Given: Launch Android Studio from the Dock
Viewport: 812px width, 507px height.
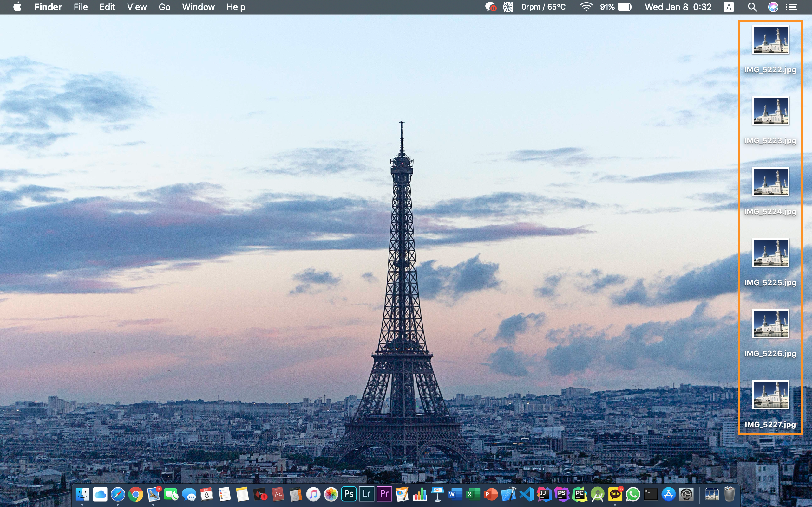Looking at the screenshot, I should pyautogui.click(x=597, y=494).
